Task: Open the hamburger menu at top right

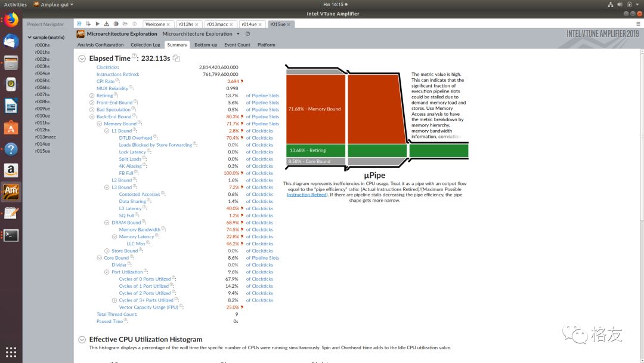Action: (x=638, y=24)
